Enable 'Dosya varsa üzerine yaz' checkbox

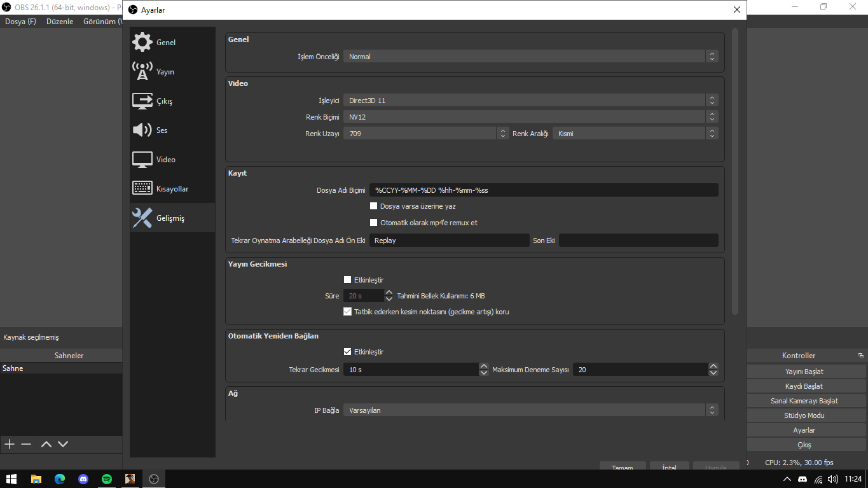coord(374,206)
